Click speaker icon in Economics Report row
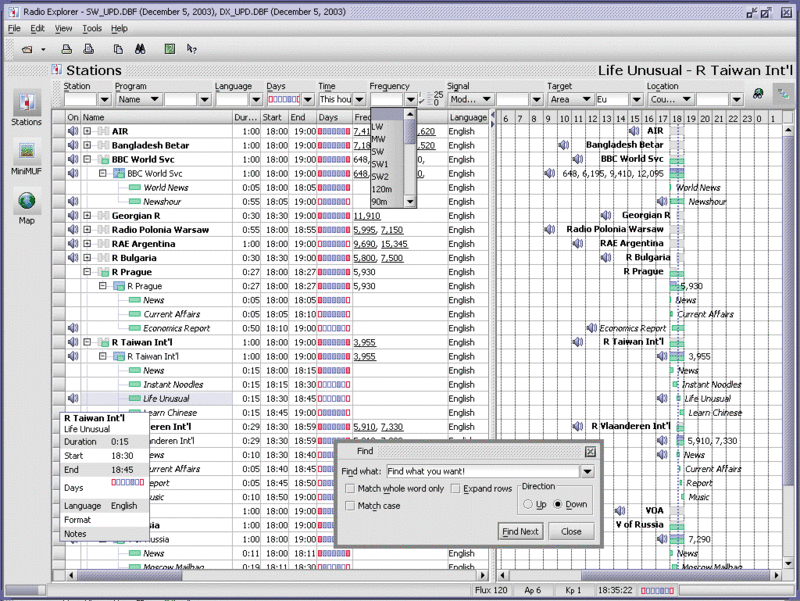The width and height of the screenshot is (800, 601). (73, 328)
